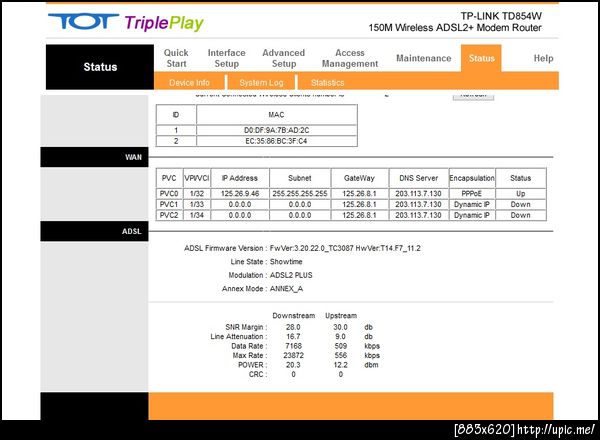Click the Encapsulation column header
Image resolution: width=600 pixels, height=440 pixels.
(x=472, y=178)
